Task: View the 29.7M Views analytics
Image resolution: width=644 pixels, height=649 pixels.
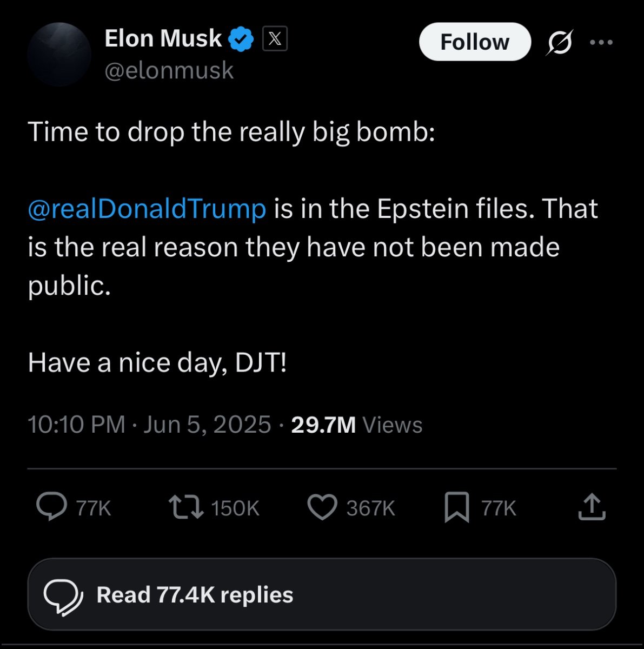Action: pyautogui.click(x=356, y=425)
